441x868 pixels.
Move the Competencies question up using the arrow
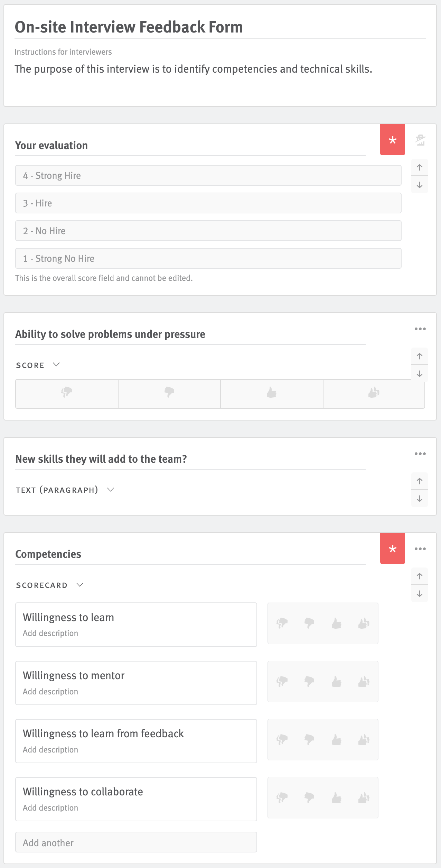click(420, 576)
